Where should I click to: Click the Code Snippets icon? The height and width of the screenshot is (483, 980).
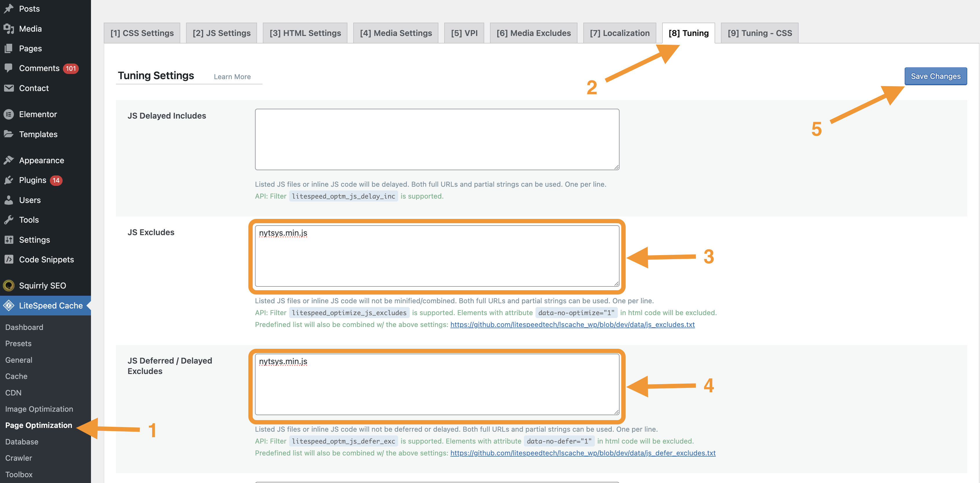tap(9, 259)
